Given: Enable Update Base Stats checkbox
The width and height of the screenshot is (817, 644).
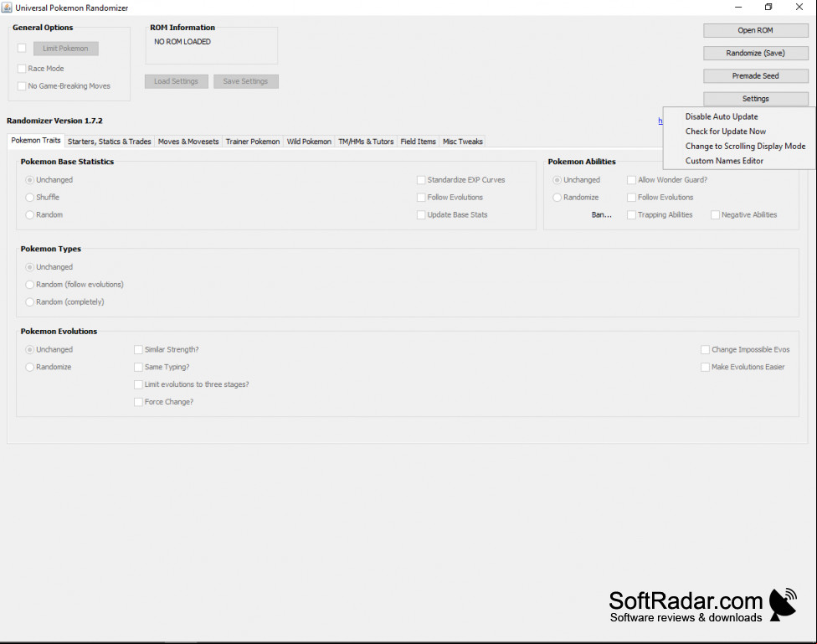Looking at the screenshot, I should point(421,215).
